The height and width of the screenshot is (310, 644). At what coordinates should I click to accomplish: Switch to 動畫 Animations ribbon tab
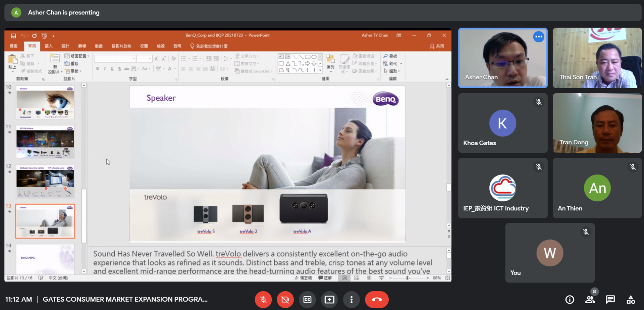99,46
